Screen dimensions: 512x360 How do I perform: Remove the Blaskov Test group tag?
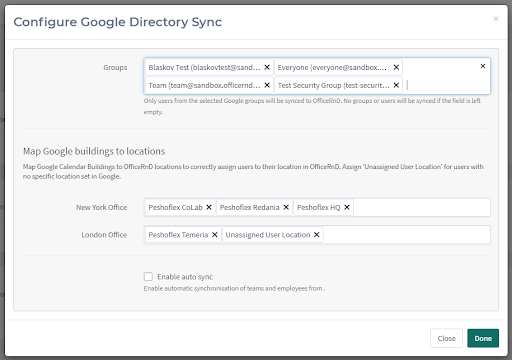(267, 67)
